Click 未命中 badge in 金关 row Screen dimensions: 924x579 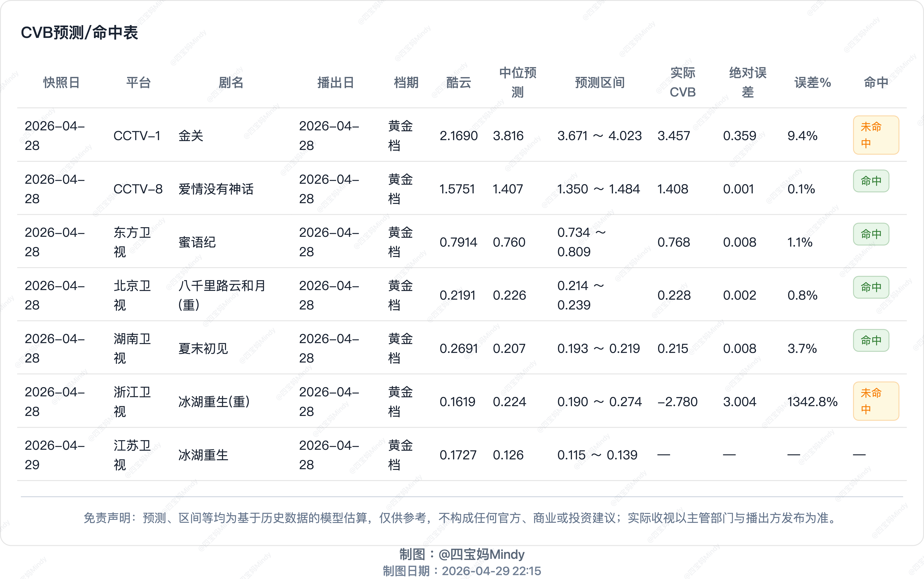pyautogui.click(x=875, y=135)
